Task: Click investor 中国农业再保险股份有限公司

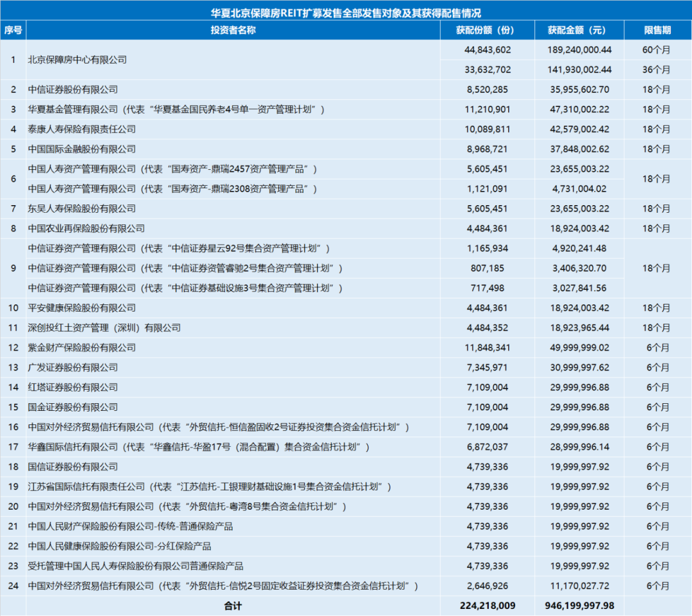Action: (86, 229)
